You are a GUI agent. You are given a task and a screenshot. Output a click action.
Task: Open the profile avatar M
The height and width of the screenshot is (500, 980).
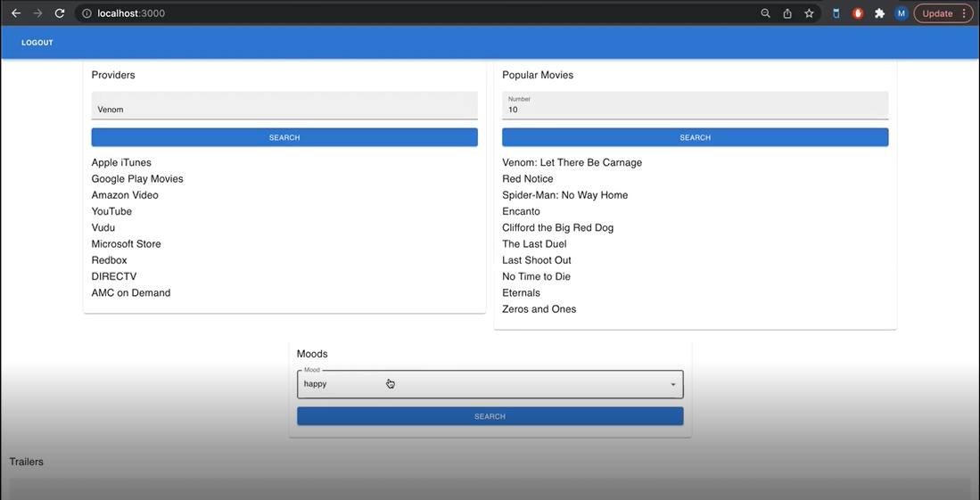[x=901, y=13]
